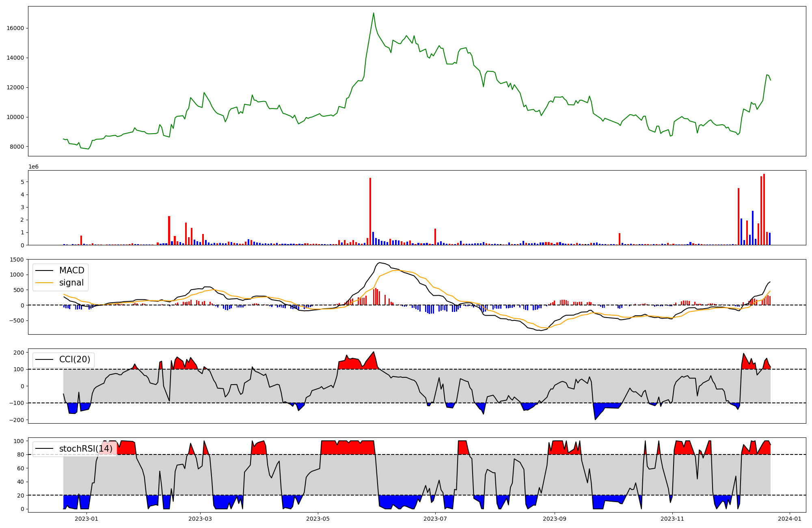Click the stochRSI(14) legend entry

tap(86, 449)
